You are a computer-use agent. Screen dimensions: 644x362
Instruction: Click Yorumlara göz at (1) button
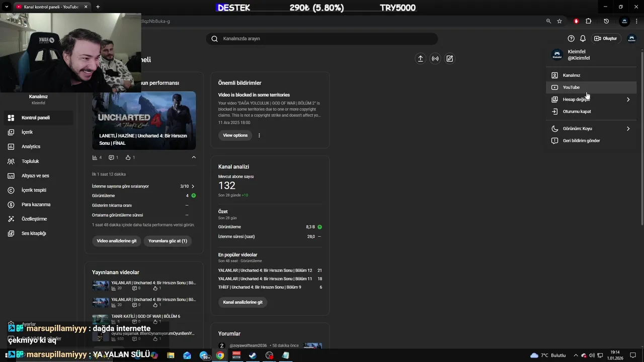(168, 241)
